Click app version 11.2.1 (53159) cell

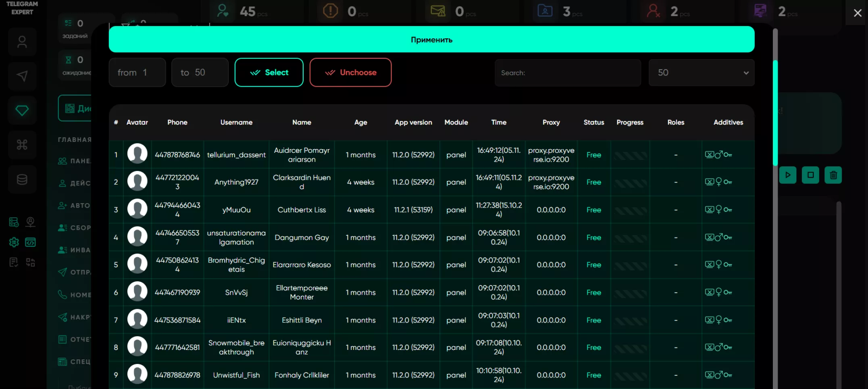(x=413, y=210)
